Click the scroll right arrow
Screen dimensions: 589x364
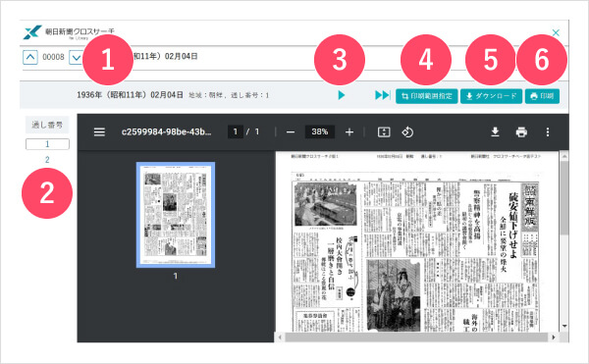[x=554, y=337]
